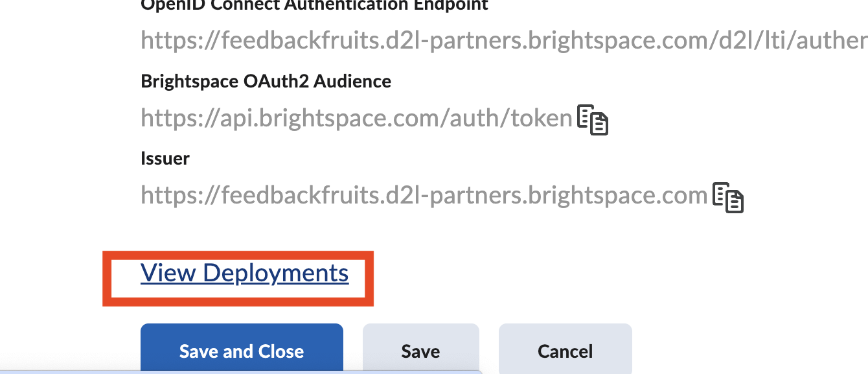Follow the underlined View Deployments hyperlink
The width and height of the screenshot is (868, 374).
click(244, 273)
